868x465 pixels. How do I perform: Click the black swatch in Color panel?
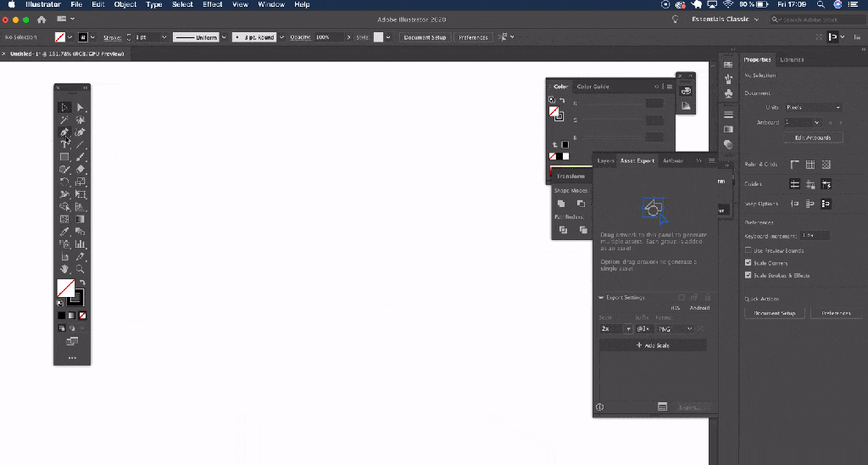[x=559, y=156]
